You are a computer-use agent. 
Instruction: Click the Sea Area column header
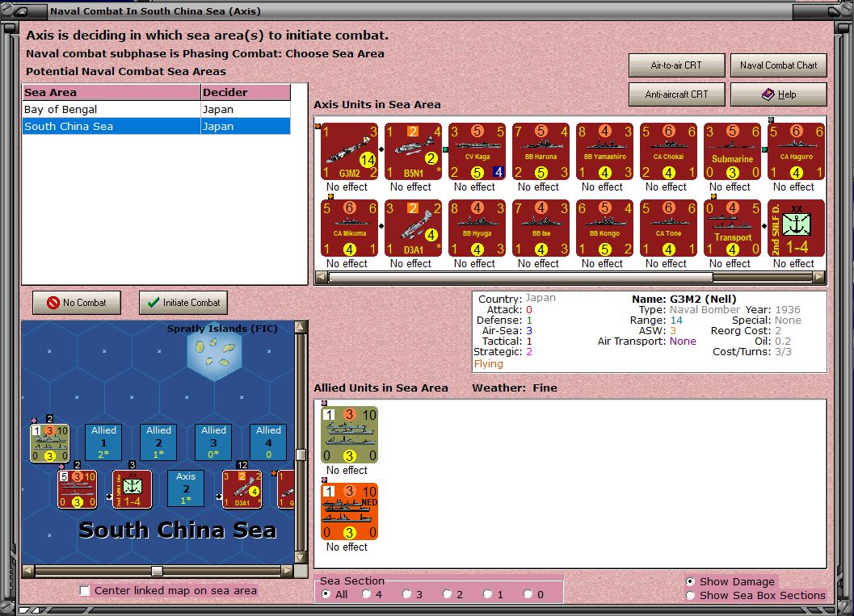point(111,93)
